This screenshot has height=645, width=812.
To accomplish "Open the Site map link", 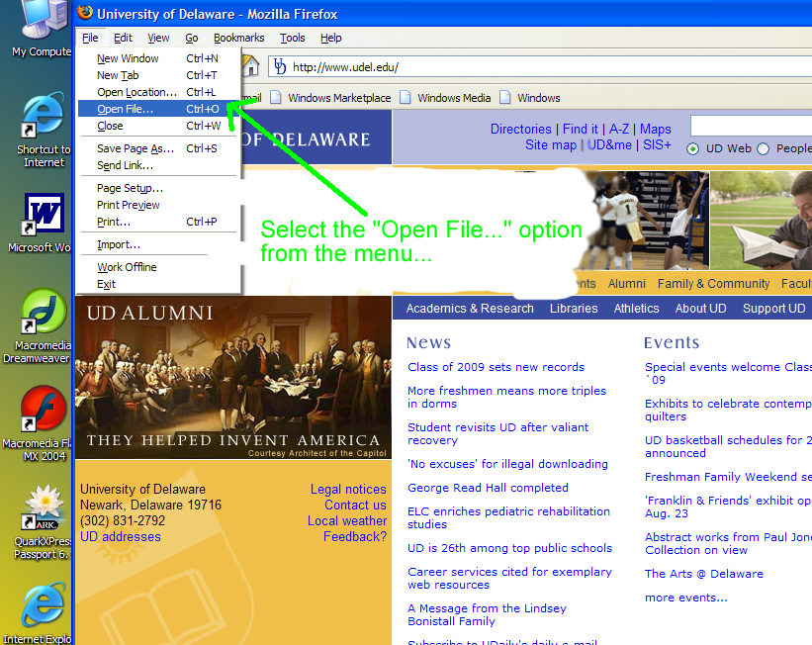I will [x=551, y=145].
